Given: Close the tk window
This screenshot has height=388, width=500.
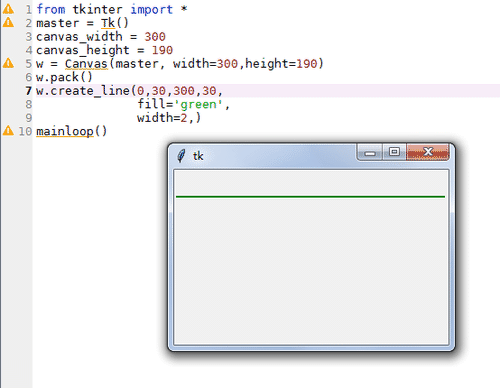Looking at the screenshot, I should pos(428,152).
